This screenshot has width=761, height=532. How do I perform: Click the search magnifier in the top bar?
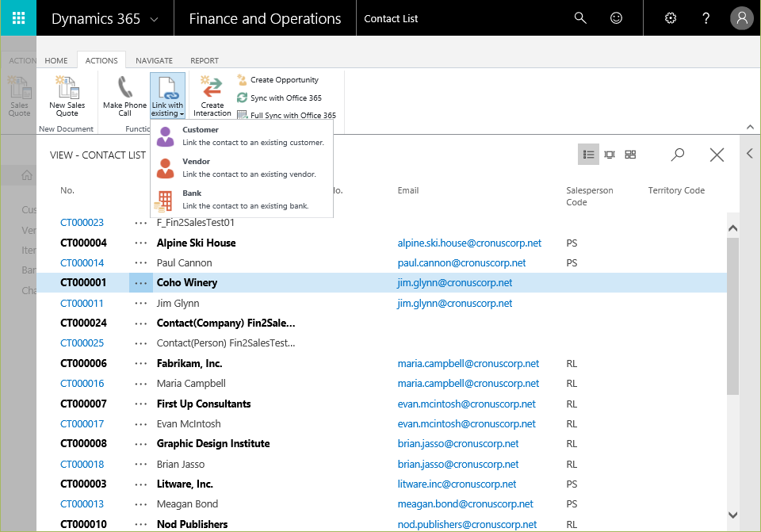point(580,18)
